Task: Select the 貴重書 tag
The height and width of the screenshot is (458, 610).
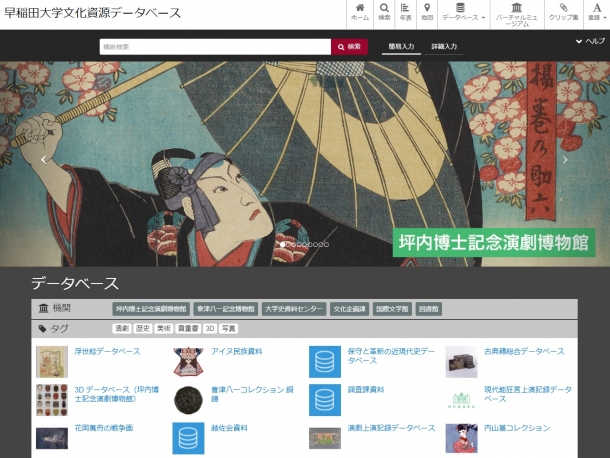Action: tap(188, 328)
